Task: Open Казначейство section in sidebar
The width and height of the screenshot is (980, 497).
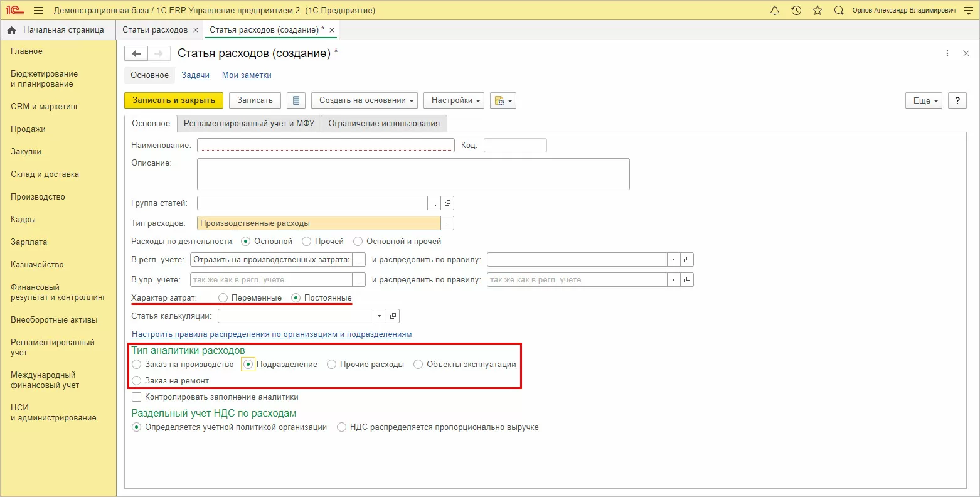Action: (x=37, y=265)
